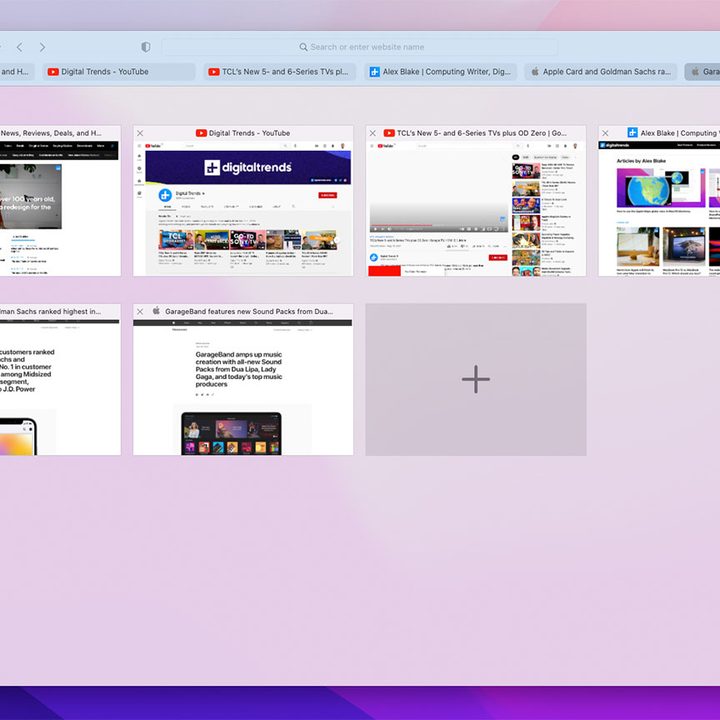Viewport: 720px width, 720px height.
Task: Click 'Digital Trends - YouTube' thumbnail title text
Action: [x=249, y=133]
